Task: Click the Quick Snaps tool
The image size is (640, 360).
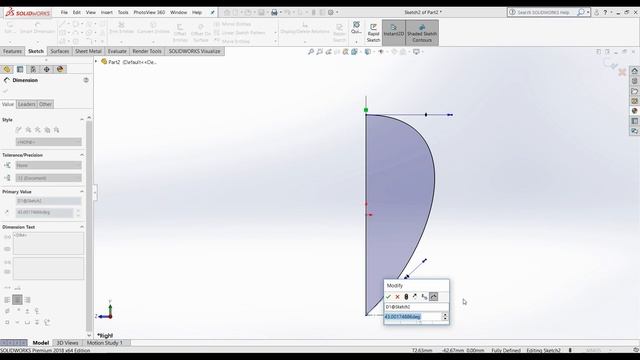Action: coord(356,28)
